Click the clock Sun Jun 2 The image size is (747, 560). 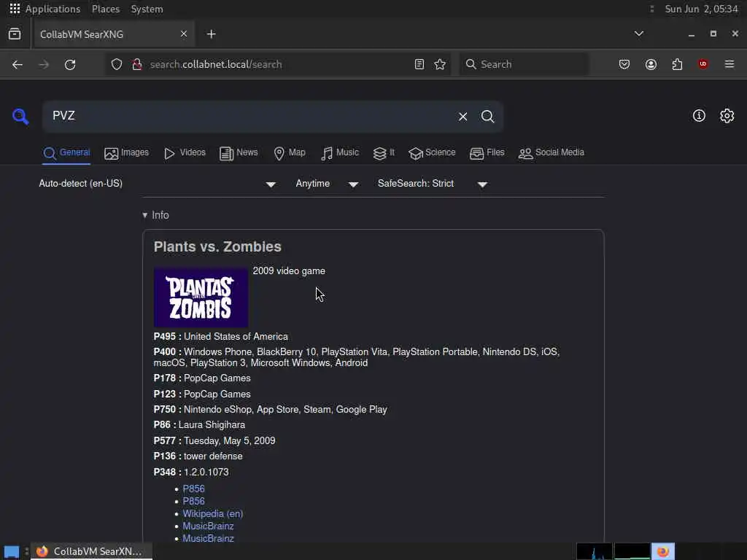pos(701,9)
